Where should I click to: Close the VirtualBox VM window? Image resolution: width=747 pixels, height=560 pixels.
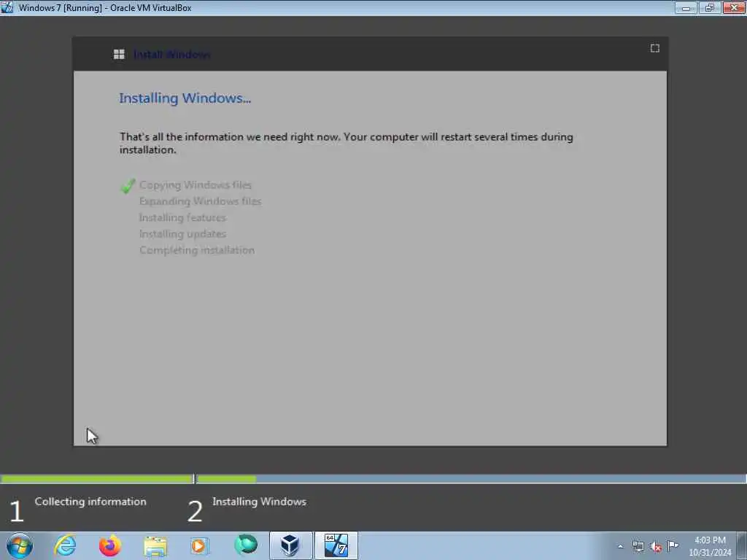[x=734, y=7]
